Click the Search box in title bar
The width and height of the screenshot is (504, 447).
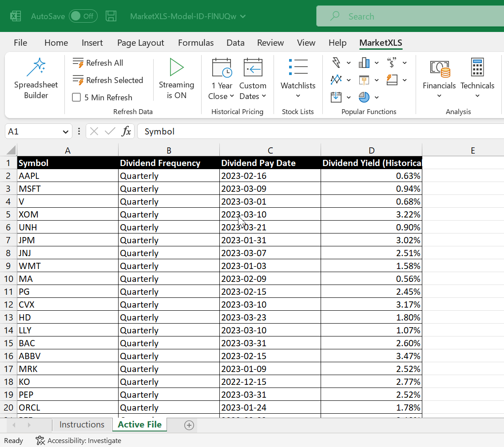click(x=410, y=16)
